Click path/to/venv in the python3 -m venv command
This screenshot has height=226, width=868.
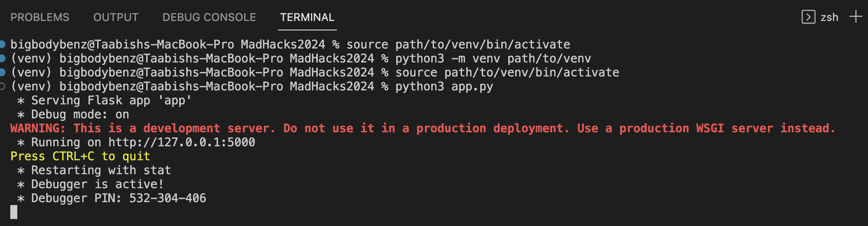coord(549,58)
